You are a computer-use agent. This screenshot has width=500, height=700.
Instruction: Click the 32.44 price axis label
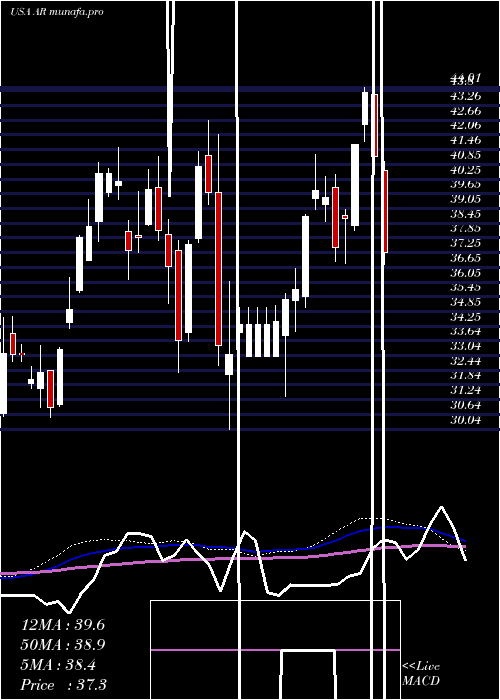465,361
